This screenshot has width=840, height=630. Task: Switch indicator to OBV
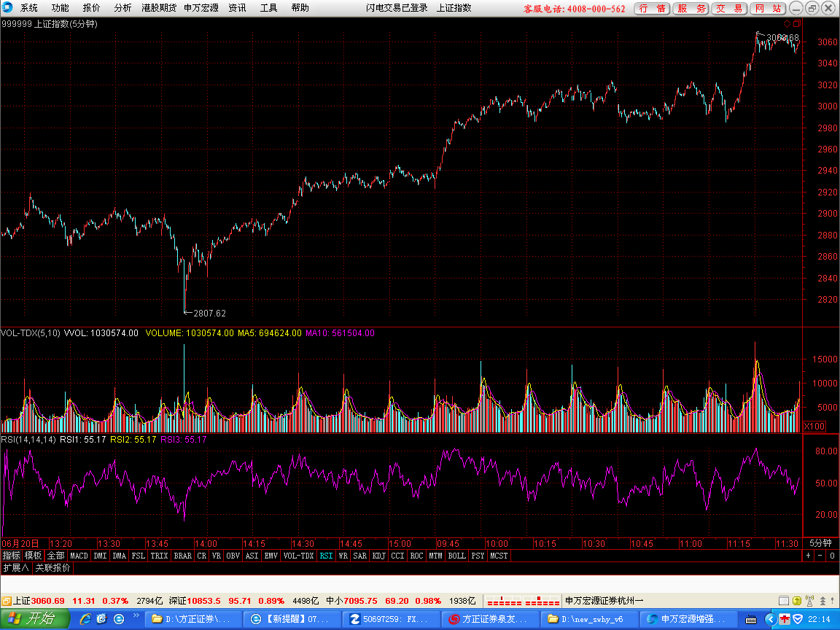point(233,556)
